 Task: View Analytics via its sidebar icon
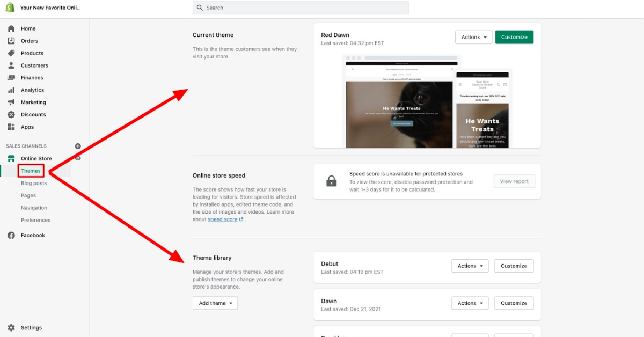(x=12, y=90)
